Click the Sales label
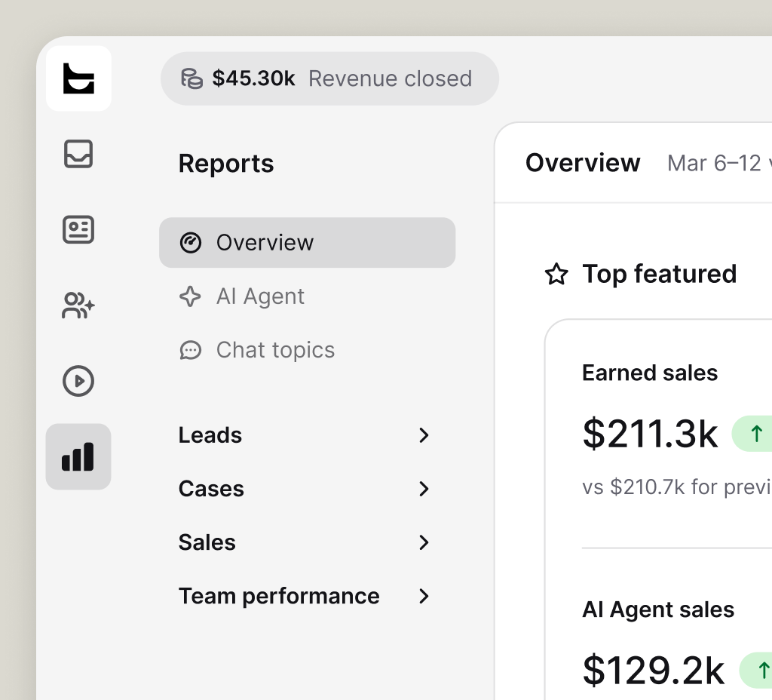The image size is (772, 700). (x=207, y=542)
